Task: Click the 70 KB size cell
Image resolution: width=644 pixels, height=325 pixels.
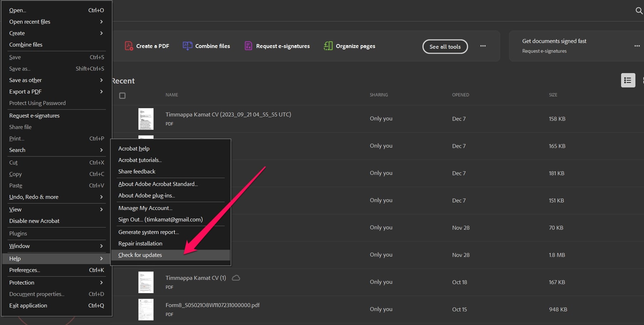Action: click(556, 228)
